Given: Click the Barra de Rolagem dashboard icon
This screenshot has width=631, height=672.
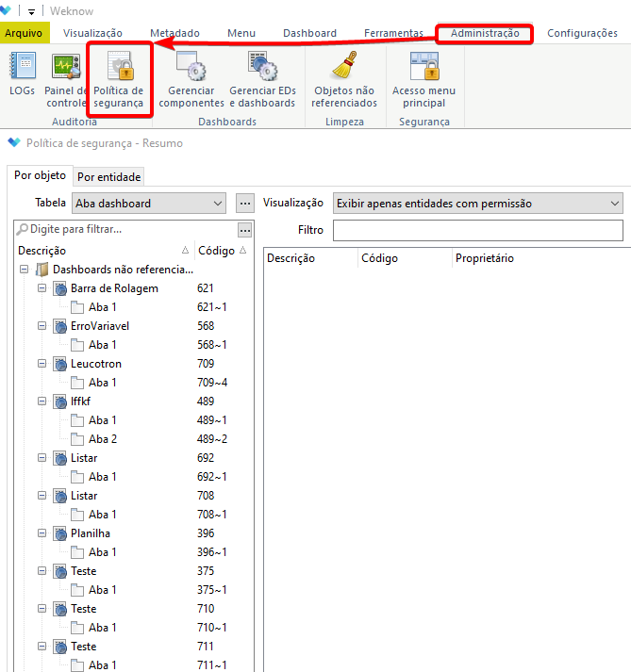Looking at the screenshot, I should [x=60, y=288].
